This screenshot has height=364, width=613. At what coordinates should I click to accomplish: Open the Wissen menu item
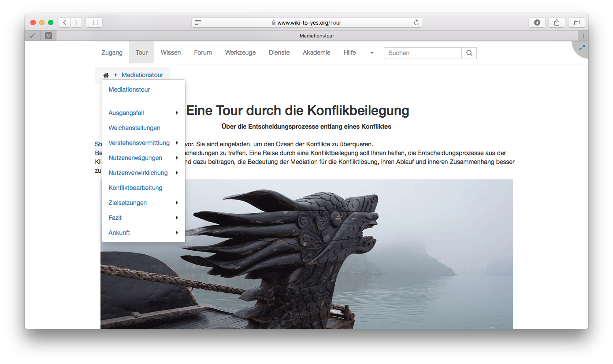[x=171, y=52]
